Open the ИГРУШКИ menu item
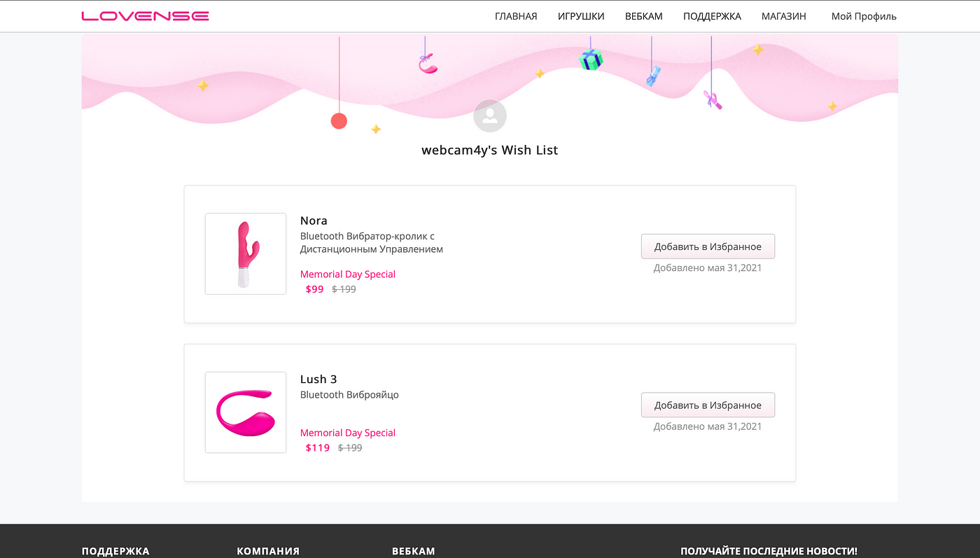 tap(581, 16)
